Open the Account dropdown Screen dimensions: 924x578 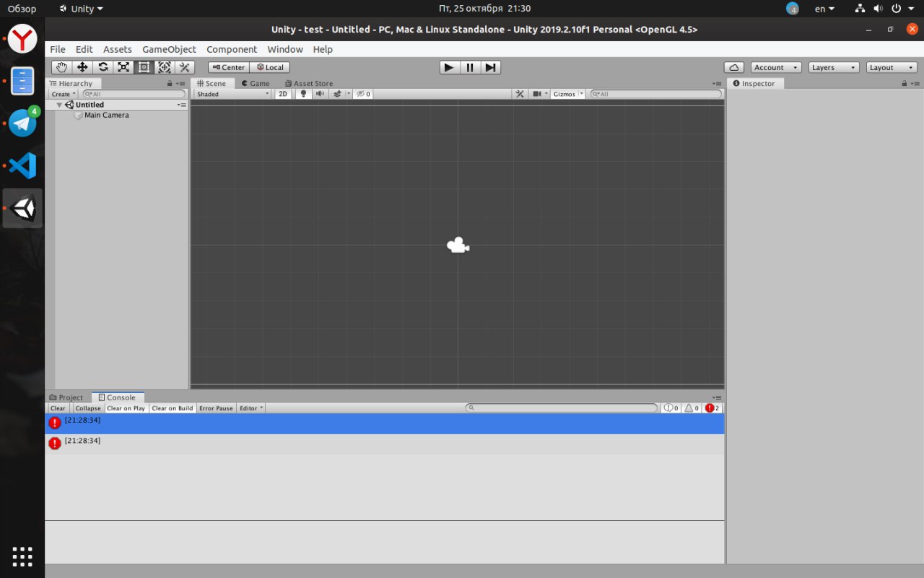click(776, 67)
